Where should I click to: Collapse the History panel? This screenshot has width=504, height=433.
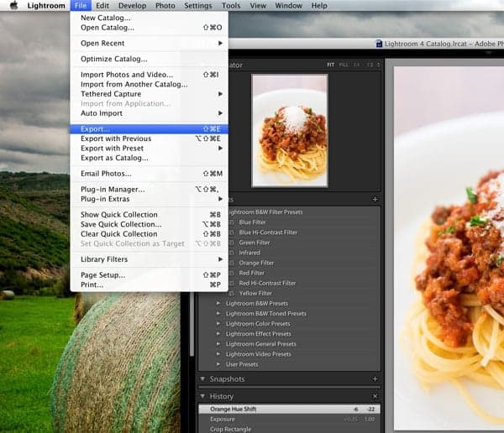click(x=202, y=396)
